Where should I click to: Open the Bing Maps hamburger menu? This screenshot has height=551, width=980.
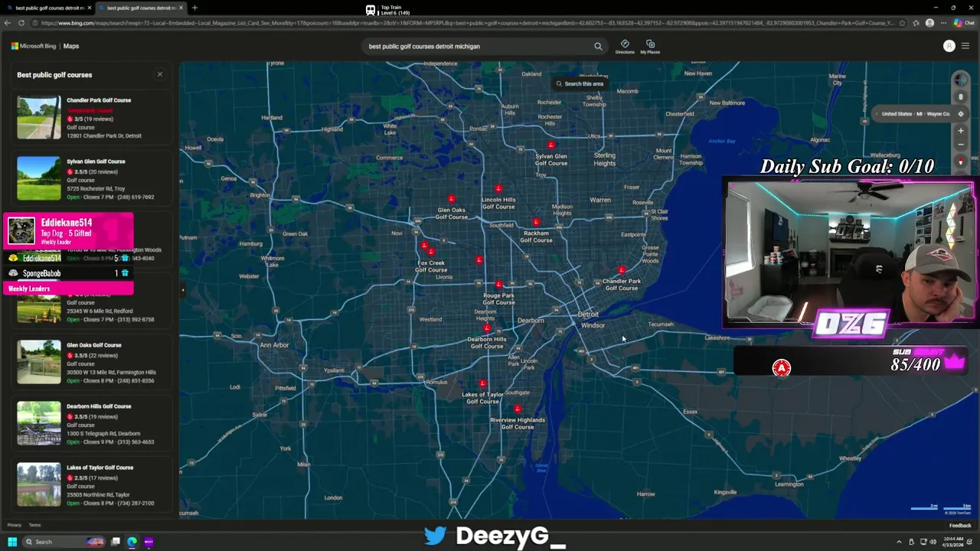965,46
